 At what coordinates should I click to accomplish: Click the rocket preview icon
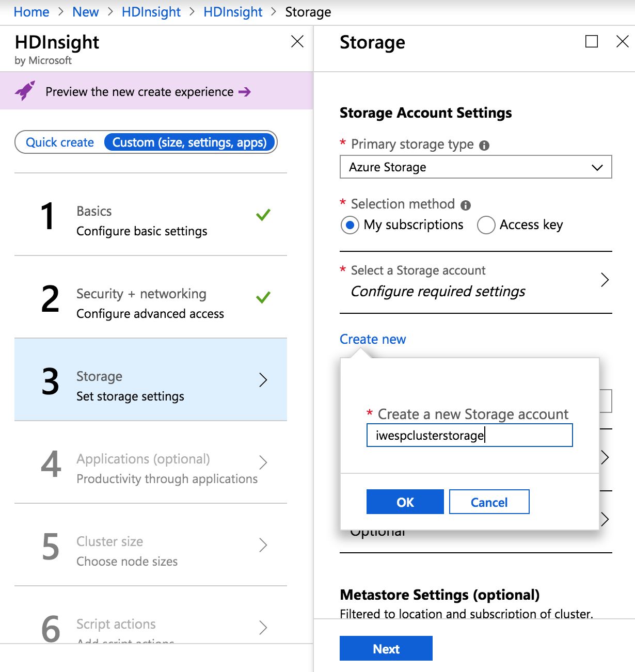click(25, 91)
